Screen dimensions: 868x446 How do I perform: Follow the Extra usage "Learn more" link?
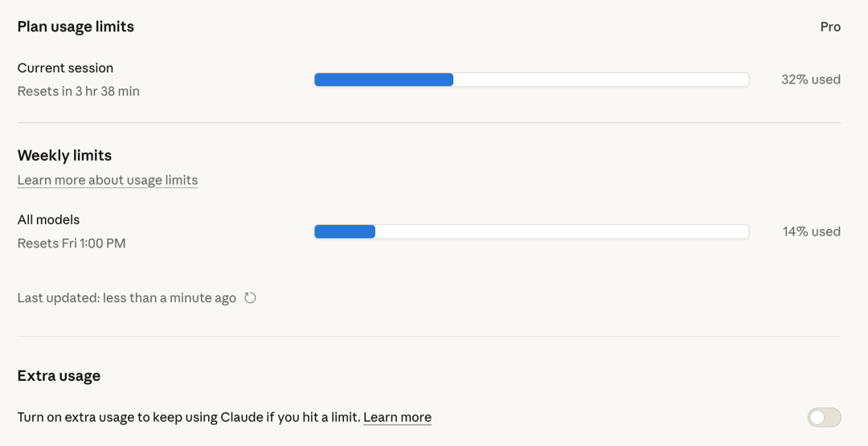point(397,417)
